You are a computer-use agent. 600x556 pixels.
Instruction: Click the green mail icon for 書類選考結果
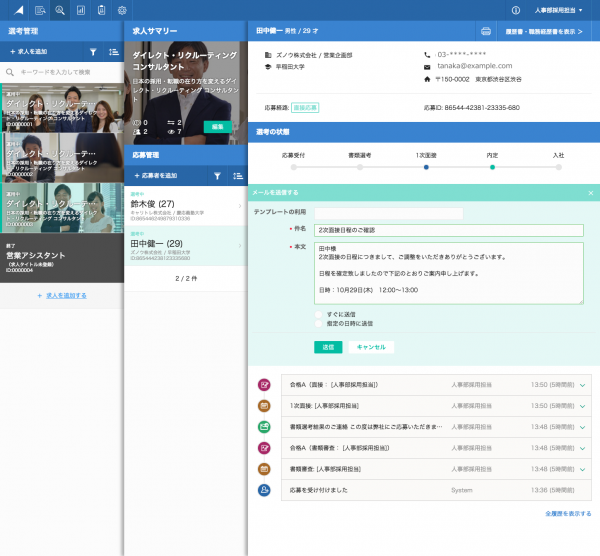coord(264,427)
